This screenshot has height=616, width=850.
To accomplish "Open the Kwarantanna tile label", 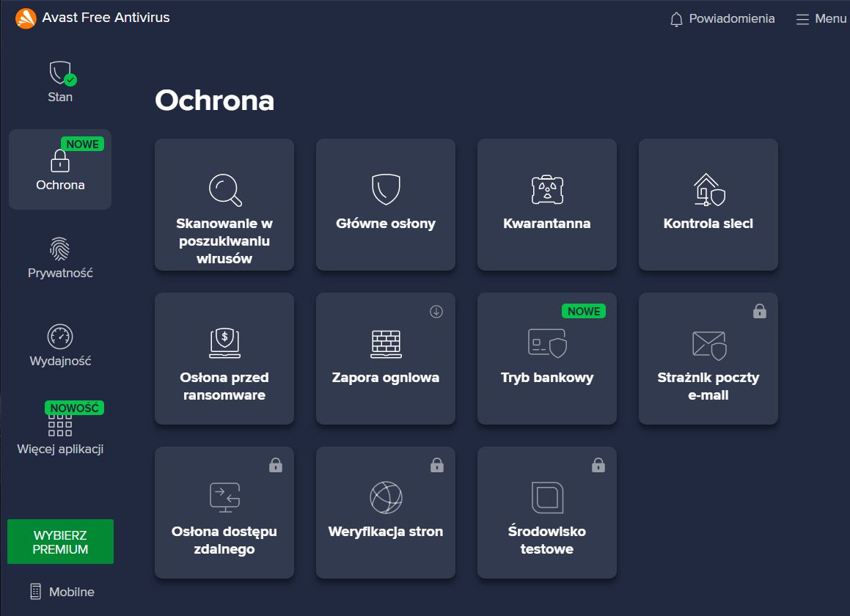I will pyautogui.click(x=547, y=224).
